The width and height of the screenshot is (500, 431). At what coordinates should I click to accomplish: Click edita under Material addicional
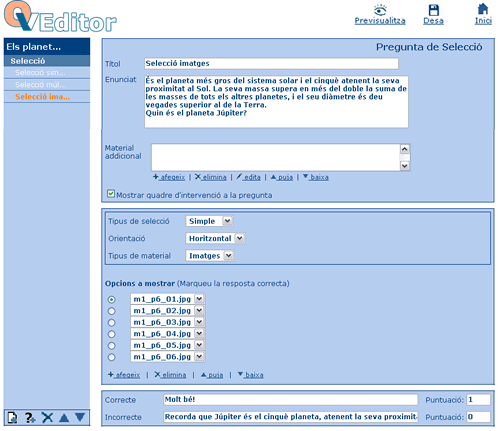pyautogui.click(x=248, y=177)
